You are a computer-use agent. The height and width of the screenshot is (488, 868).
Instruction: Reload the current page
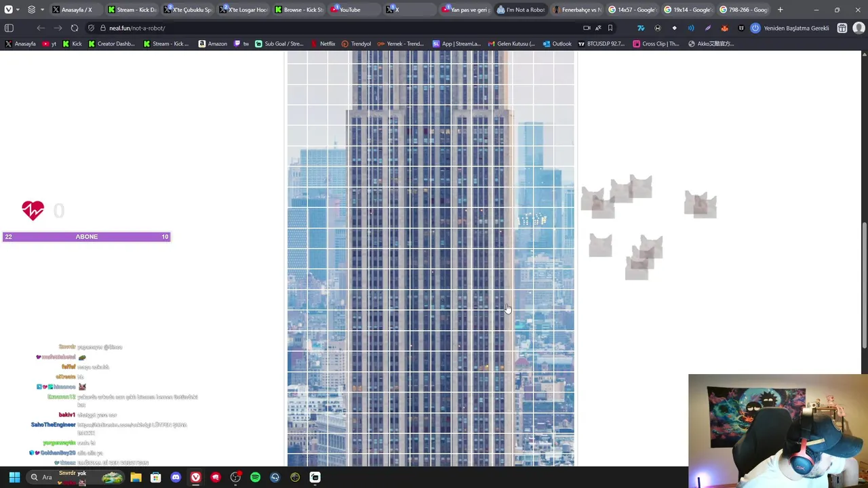tap(75, 28)
